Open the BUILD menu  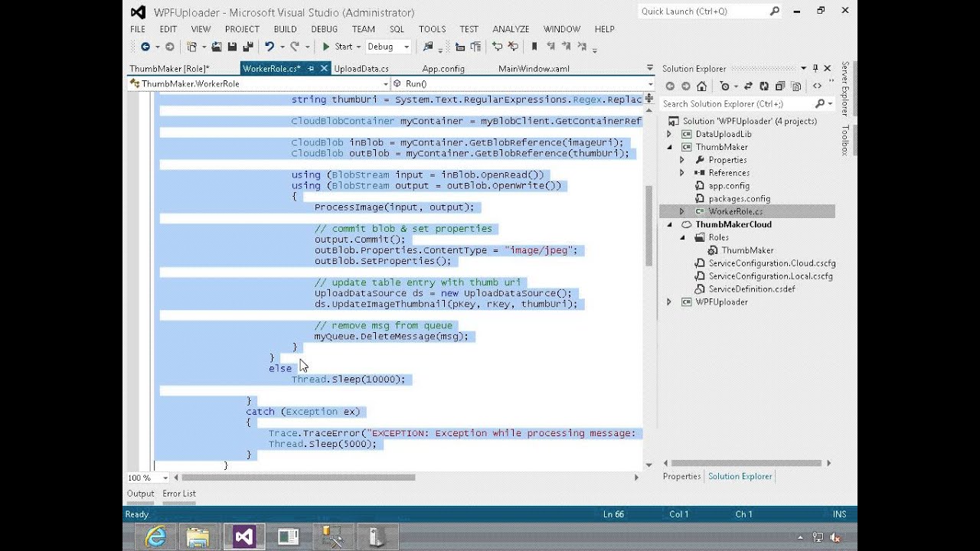pos(285,29)
